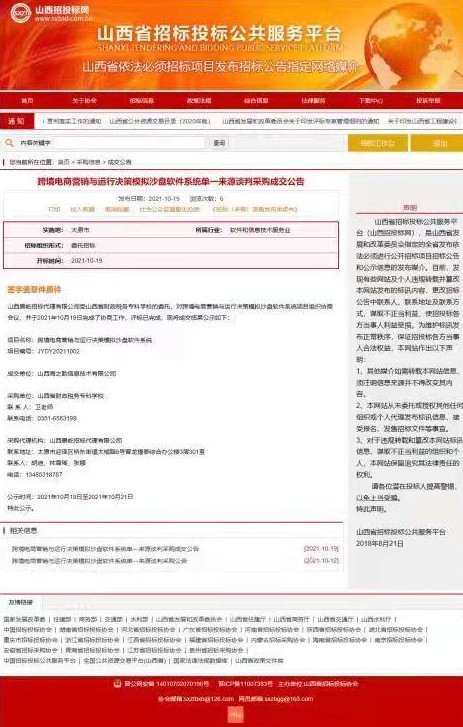
Task: Open the 中国招标投标公共服务平台 link
Action: pyautogui.click(x=39, y=660)
